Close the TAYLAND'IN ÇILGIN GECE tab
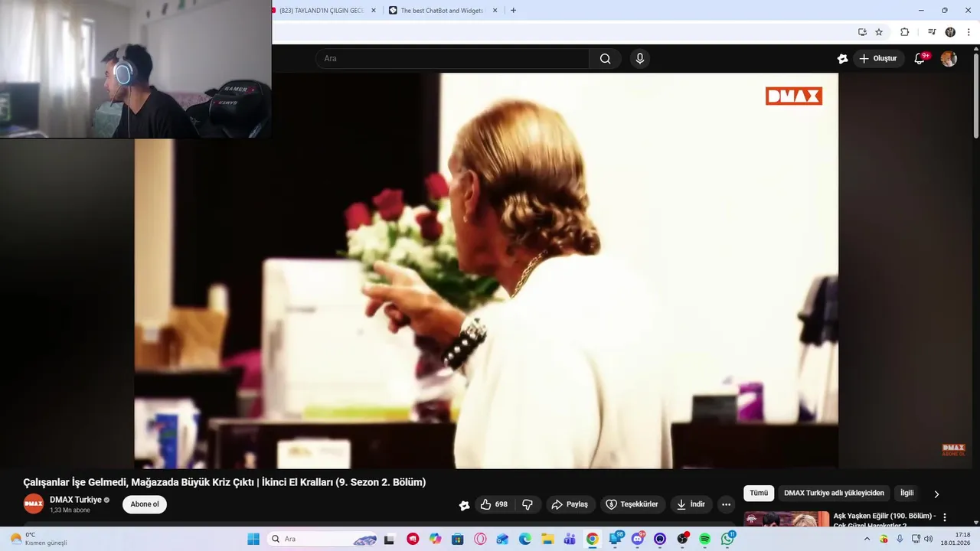 (x=374, y=11)
